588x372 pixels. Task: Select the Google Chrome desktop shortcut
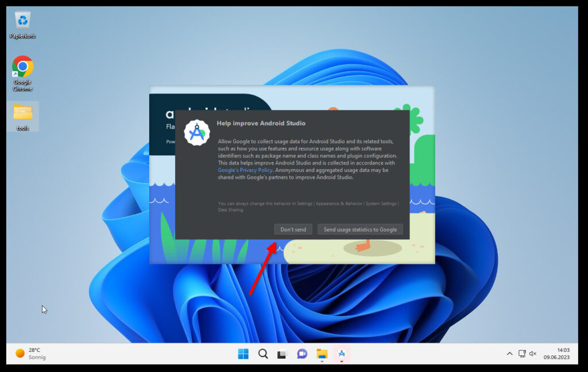tap(22, 74)
